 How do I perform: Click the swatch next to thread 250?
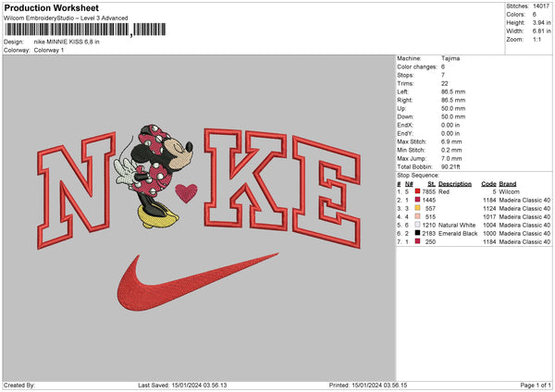418,241
